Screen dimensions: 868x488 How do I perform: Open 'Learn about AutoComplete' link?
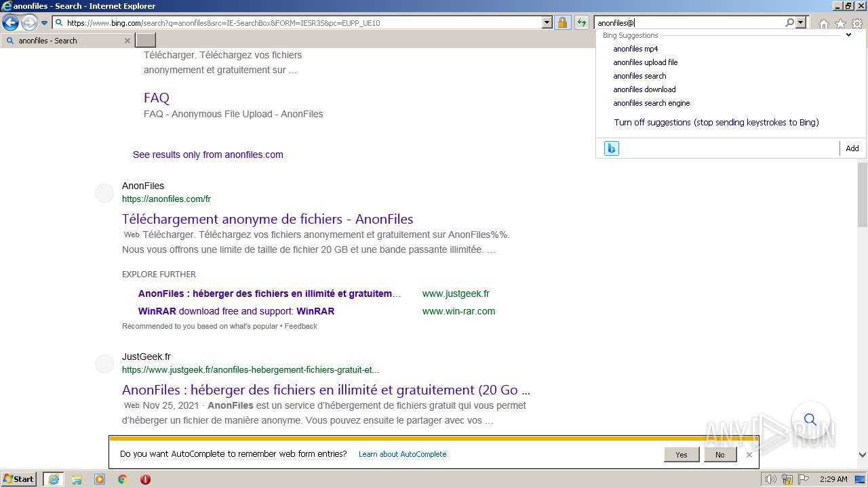(x=403, y=454)
